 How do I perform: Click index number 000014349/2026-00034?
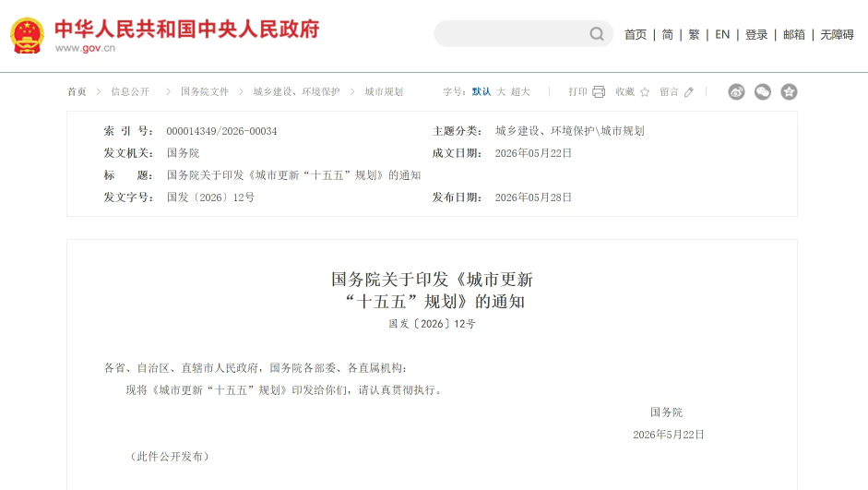click(x=221, y=131)
